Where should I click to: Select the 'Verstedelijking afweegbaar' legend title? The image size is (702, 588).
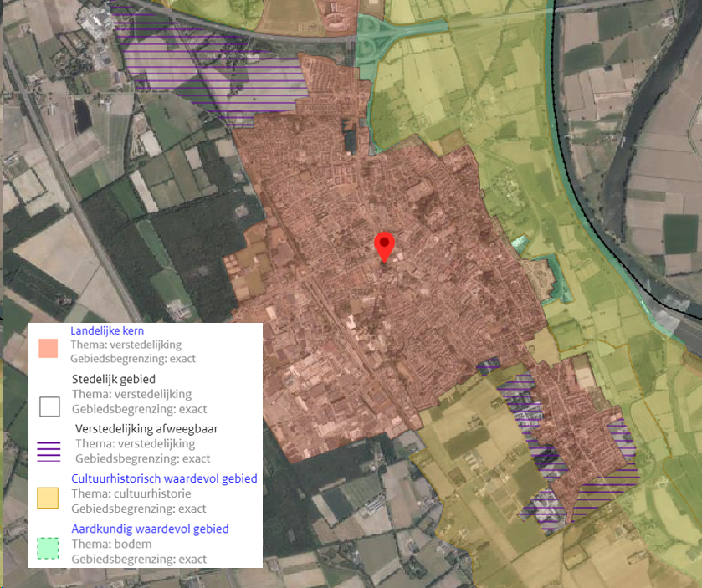[x=146, y=429]
